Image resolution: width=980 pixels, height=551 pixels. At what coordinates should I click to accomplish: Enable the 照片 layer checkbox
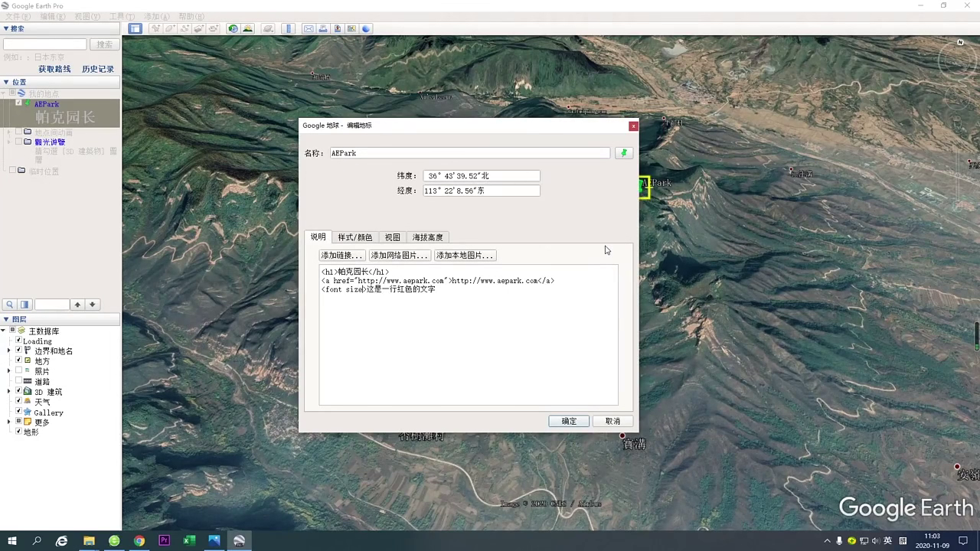(x=19, y=370)
